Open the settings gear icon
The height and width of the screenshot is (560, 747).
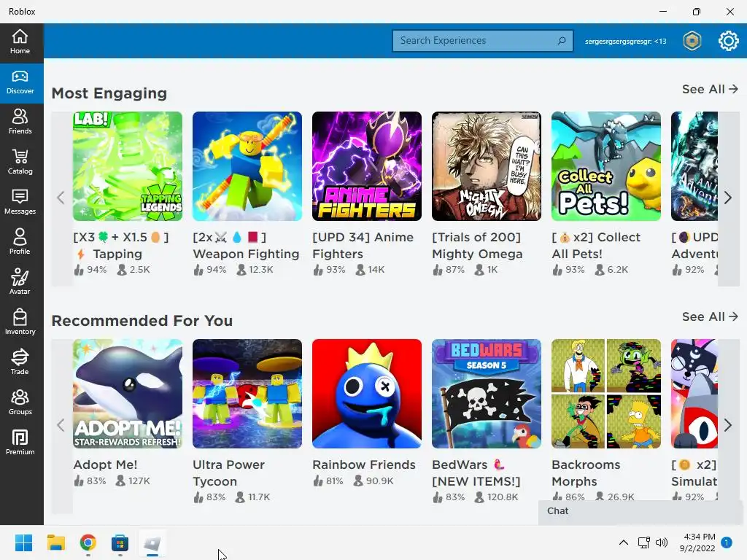coord(728,41)
